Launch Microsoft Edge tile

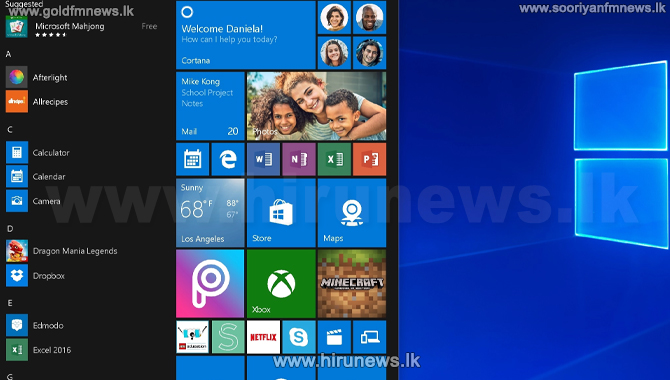(x=228, y=159)
